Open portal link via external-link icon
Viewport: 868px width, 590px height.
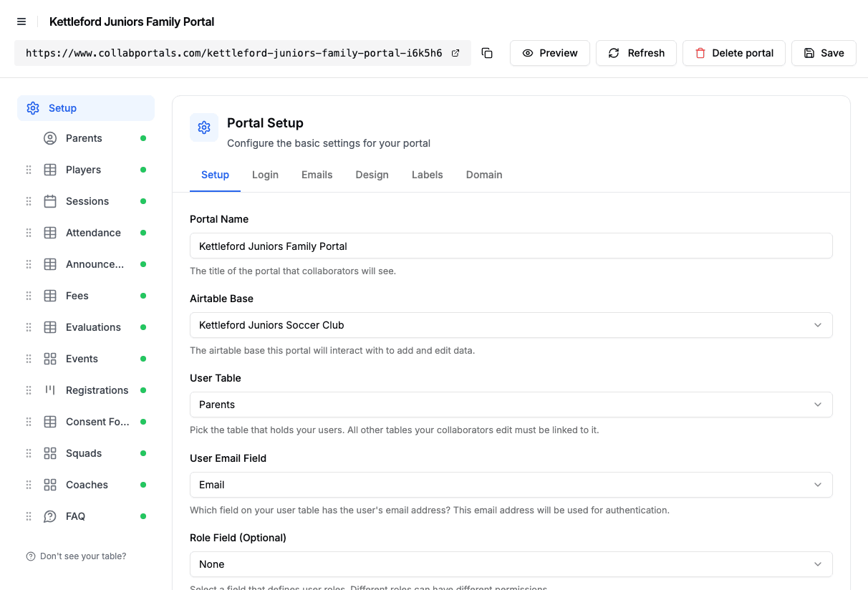(455, 53)
